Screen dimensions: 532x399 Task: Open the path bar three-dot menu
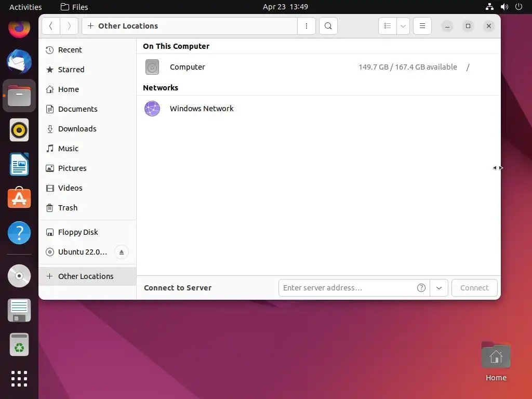pos(307,26)
